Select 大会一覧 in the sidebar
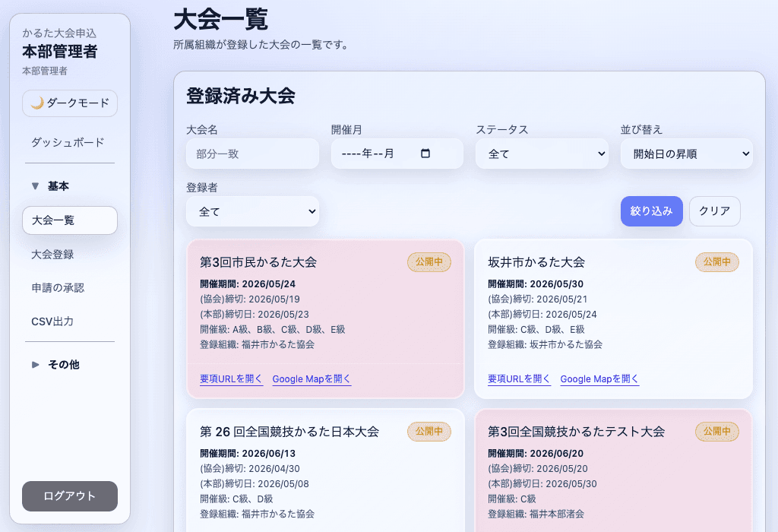 click(x=70, y=220)
